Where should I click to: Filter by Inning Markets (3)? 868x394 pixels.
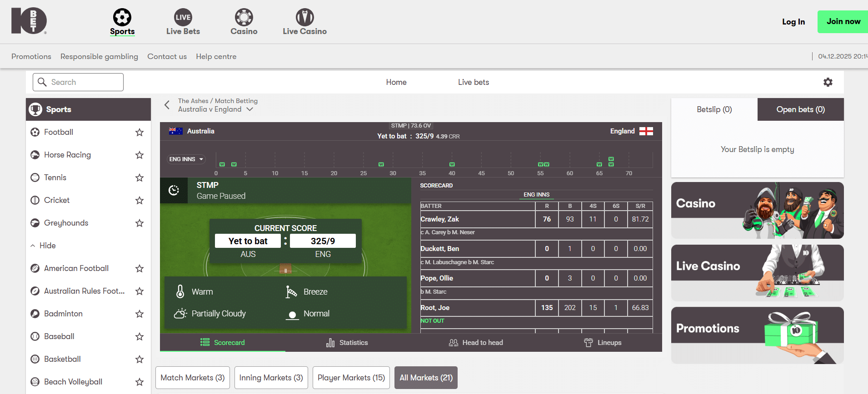click(x=271, y=378)
